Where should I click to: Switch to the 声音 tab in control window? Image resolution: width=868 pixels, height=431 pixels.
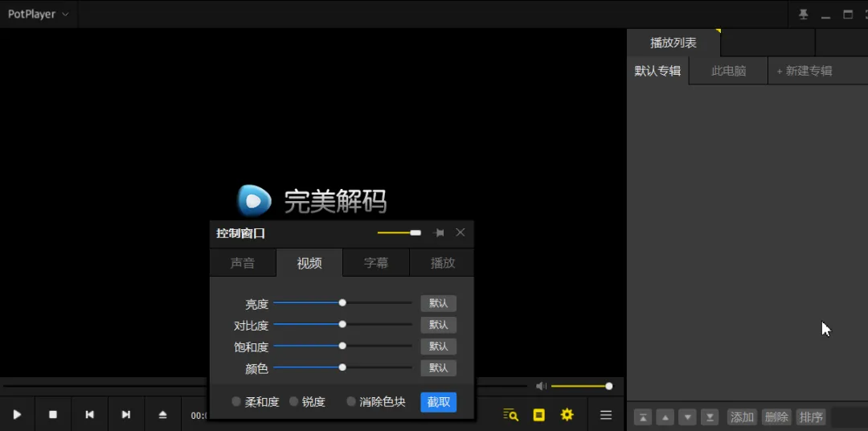pos(243,263)
